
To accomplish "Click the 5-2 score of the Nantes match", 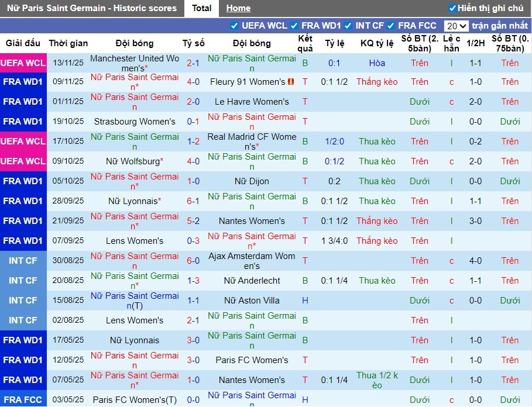I will (193, 221).
